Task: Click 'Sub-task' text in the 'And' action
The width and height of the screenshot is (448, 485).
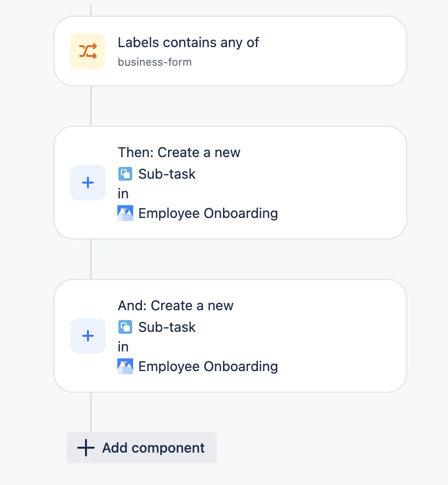Action: coord(167,327)
